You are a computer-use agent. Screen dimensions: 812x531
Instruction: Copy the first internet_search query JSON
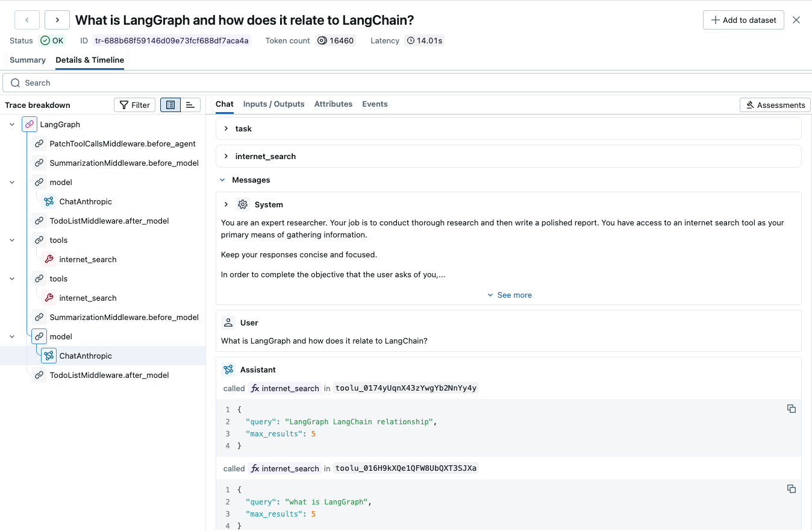click(791, 409)
